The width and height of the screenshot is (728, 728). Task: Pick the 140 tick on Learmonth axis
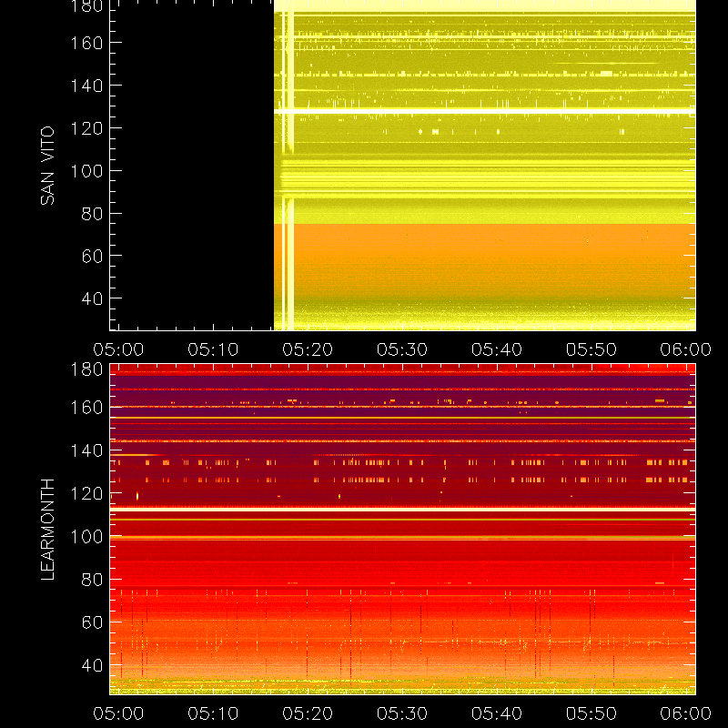[86, 450]
